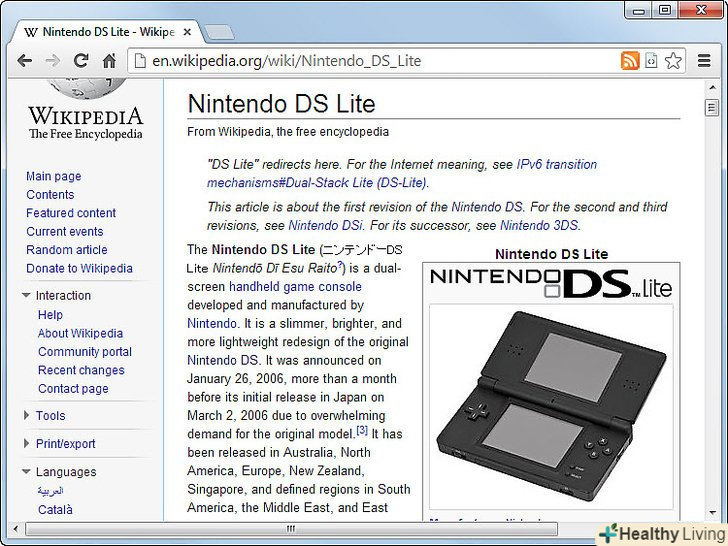728x546 pixels.
Task: Click the Nintendo DS Lite logo image
Action: (552, 283)
